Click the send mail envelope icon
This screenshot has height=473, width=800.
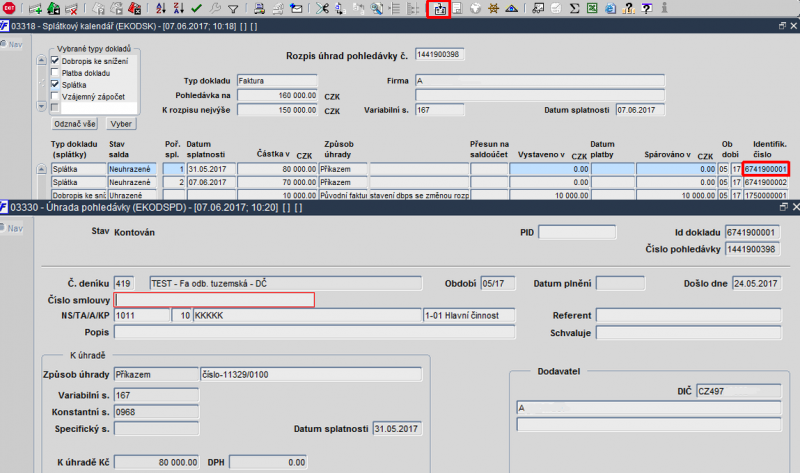pyautogui.click(x=296, y=8)
